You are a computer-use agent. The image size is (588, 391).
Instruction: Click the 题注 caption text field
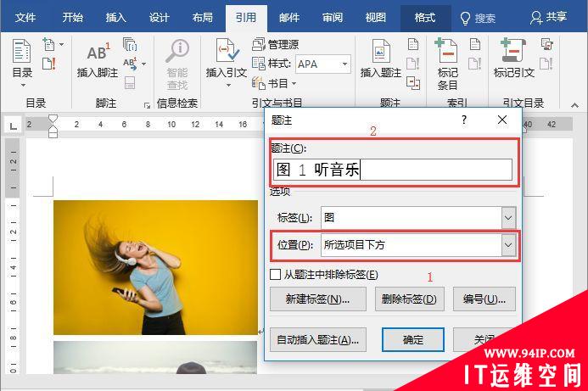(393, 170)
